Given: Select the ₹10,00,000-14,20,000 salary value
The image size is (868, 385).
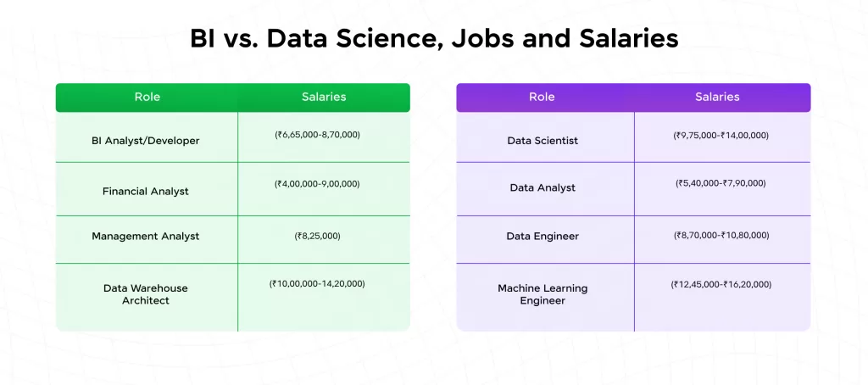Looking at the screenshot, I should (317, 284).
